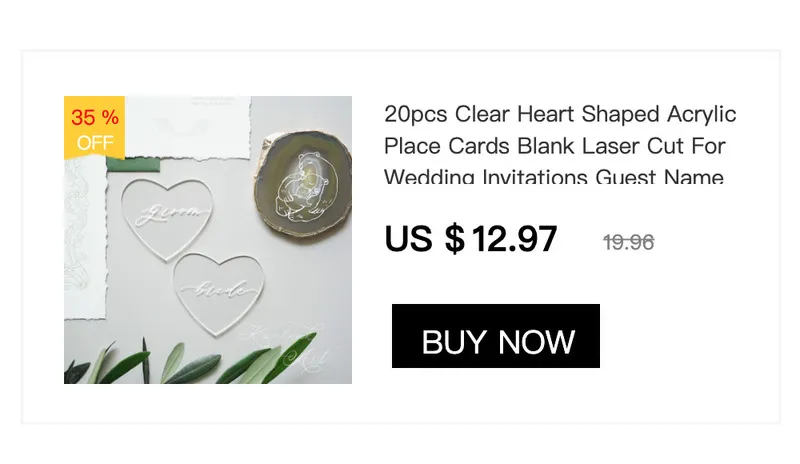Screen dimensions: 800x464
Task: Click the white OFF label in badge
Action: click(95, 142)
